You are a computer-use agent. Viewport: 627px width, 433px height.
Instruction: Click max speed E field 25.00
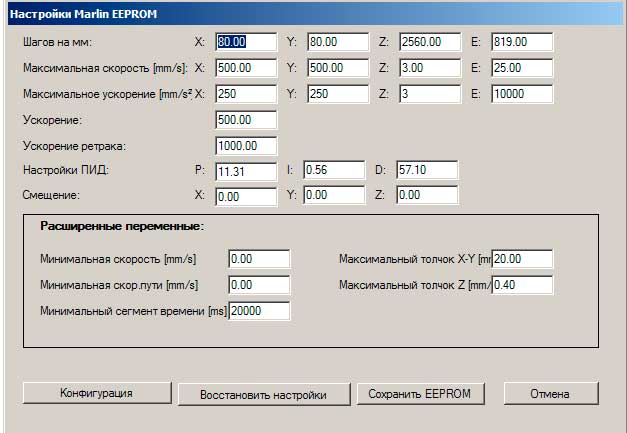tap(521, 68)
